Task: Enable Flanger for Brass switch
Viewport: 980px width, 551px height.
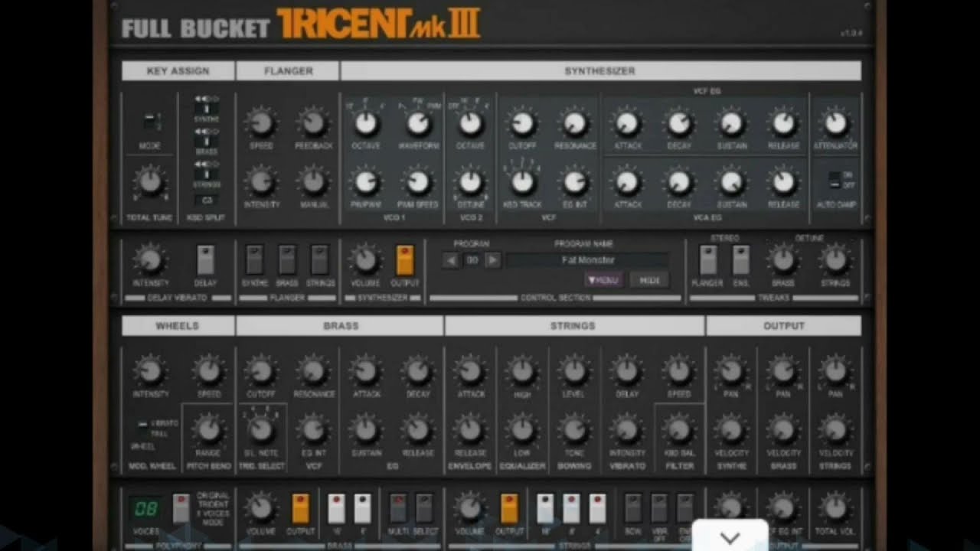Action: tap(287, 260)
